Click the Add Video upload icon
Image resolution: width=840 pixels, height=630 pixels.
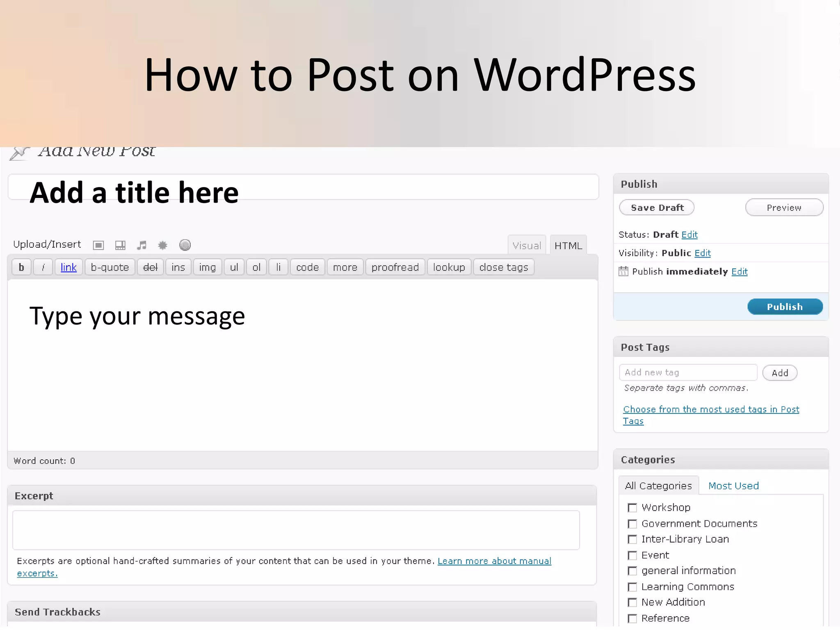(120, 245)
